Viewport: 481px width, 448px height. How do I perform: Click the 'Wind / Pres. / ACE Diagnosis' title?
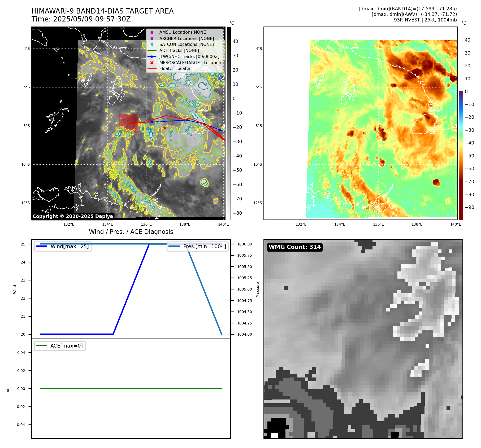[x=131, y=232]
